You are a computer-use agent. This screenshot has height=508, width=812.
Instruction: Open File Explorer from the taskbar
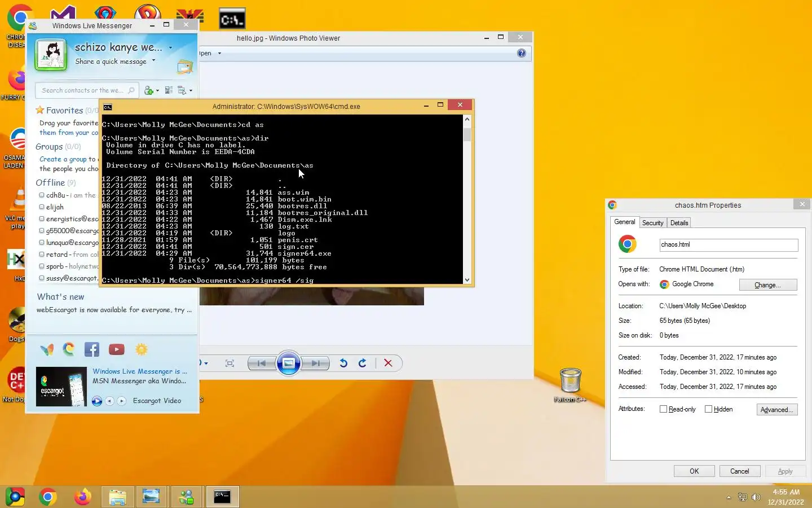(x=117, y=497)
